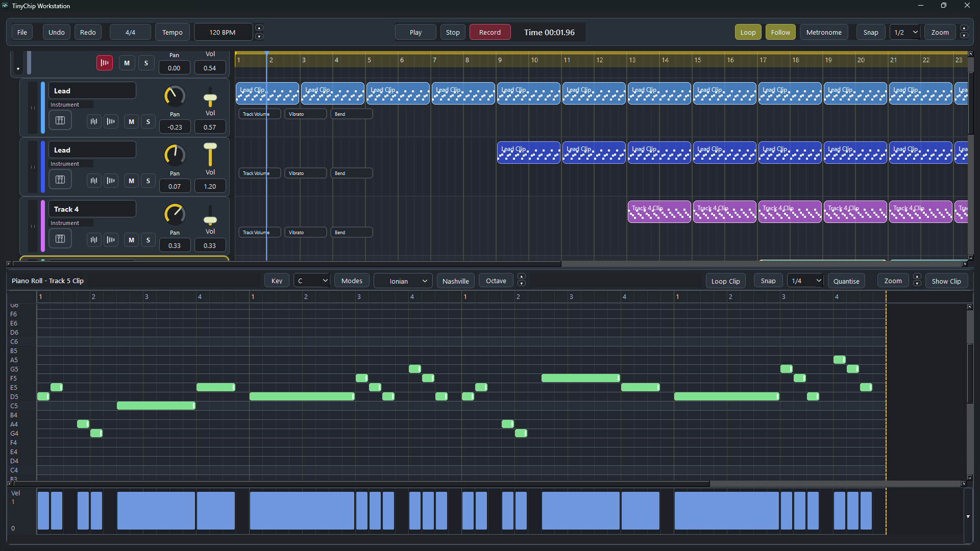
Task: Toggle top-bar Snap button
Action: coord(871,32)
